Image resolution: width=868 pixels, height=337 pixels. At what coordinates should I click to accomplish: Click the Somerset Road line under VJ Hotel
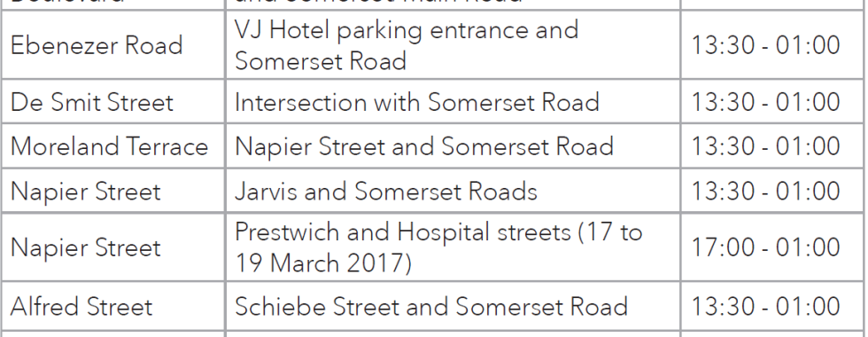[x=321, y=61]
